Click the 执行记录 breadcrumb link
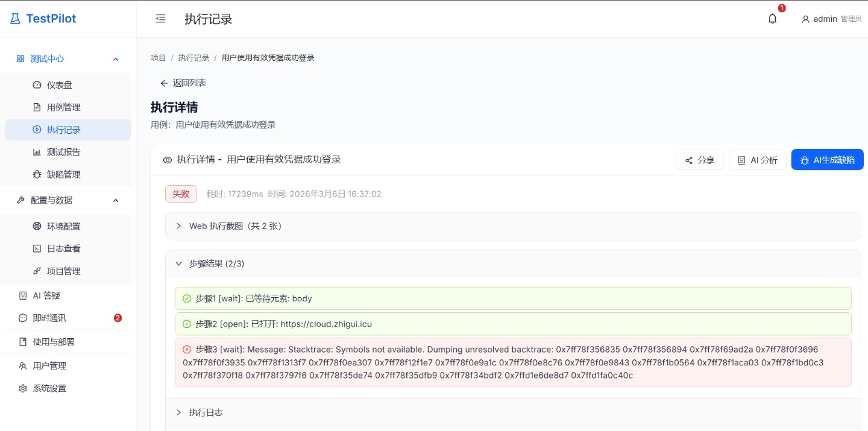 pos(194,58)
